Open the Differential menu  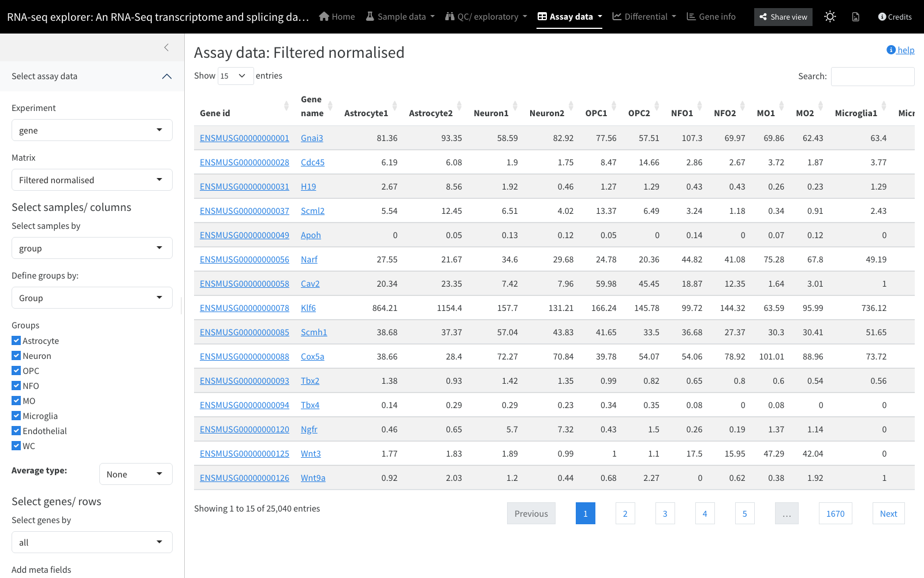click(x=644, y=17)
